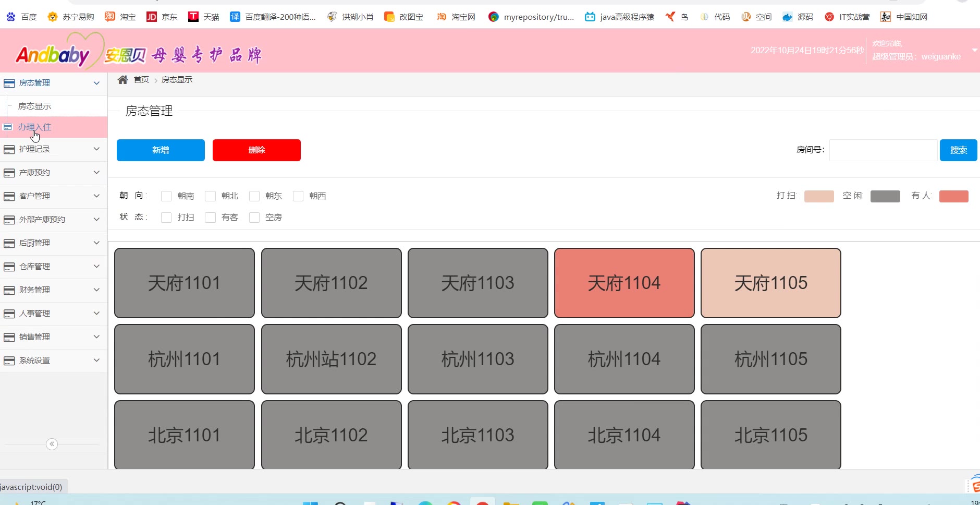Image resolution: width=980 pixels, height=505 pixels.
Task: Expand the 仓库管理 chevron
Action: tap(96, 266)
